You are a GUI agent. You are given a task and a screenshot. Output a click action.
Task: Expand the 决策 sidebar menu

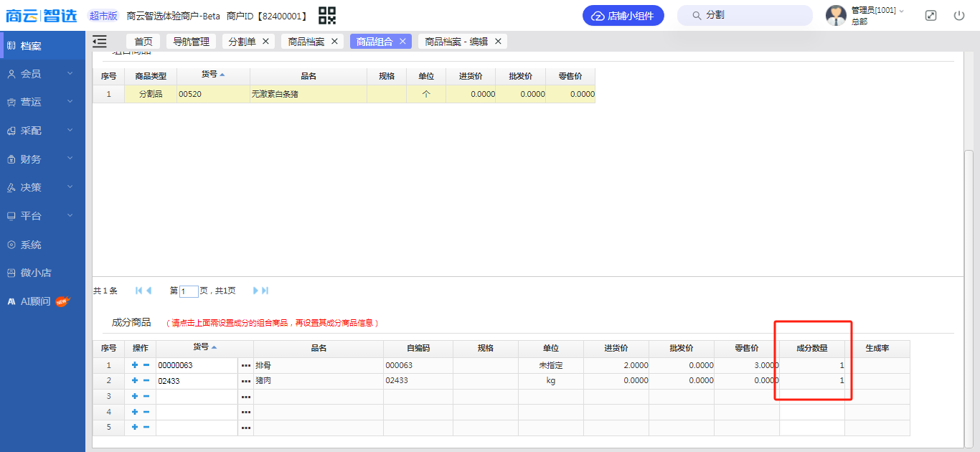coord(42,187)
